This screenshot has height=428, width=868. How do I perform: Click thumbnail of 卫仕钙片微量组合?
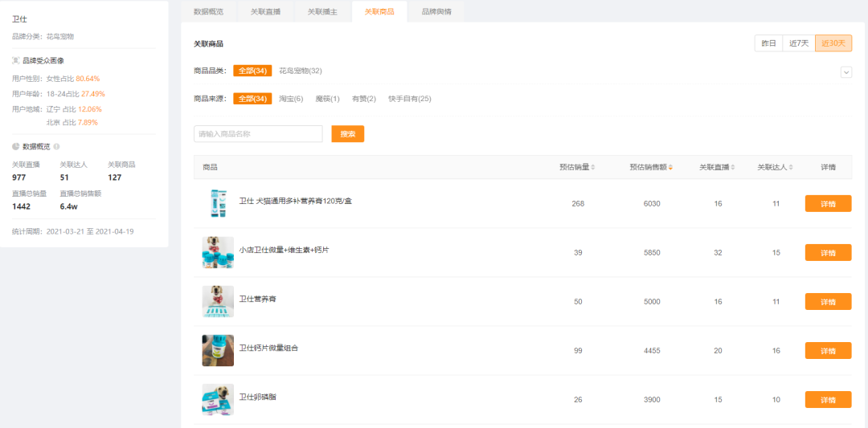(x=218, y=351)
